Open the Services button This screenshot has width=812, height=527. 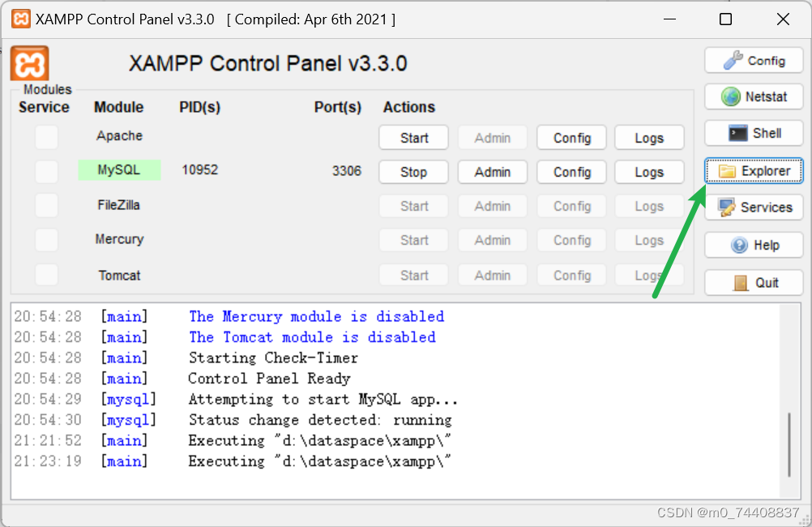coord(754,208)
